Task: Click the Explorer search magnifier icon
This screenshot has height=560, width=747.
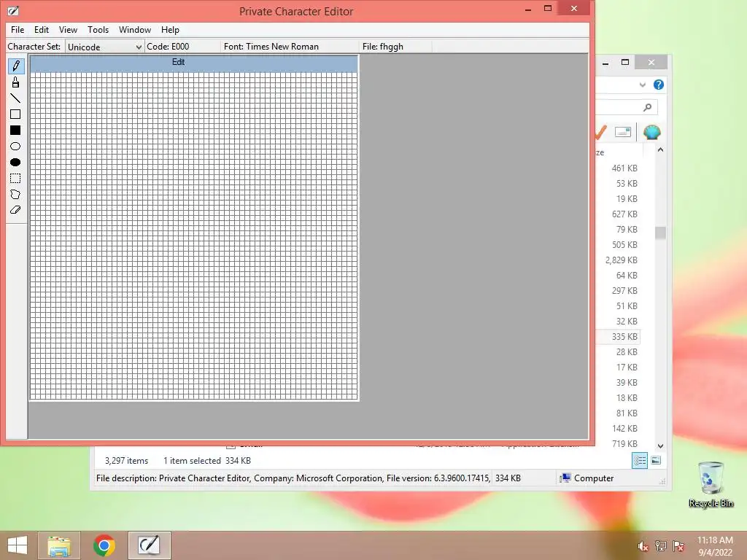Action: [x=647, y=107]
